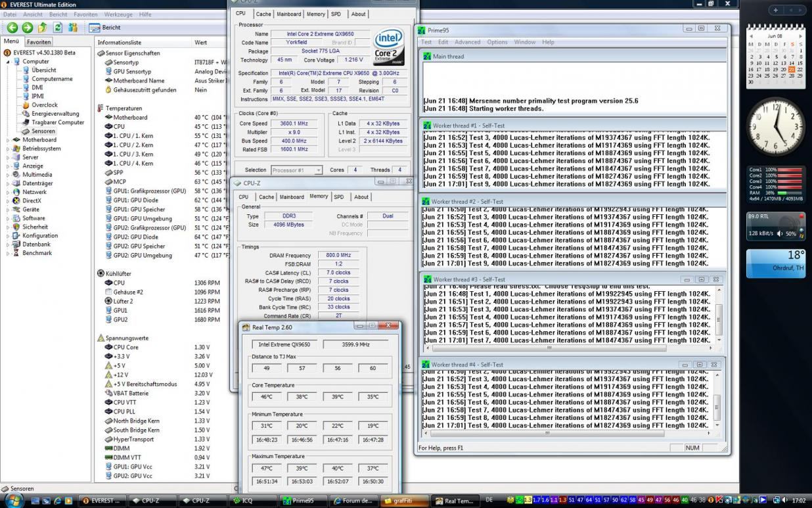The width and height of the screenshot is (812, 508).
Task: Open the Windows Start orb
Action: click(13, 500)
